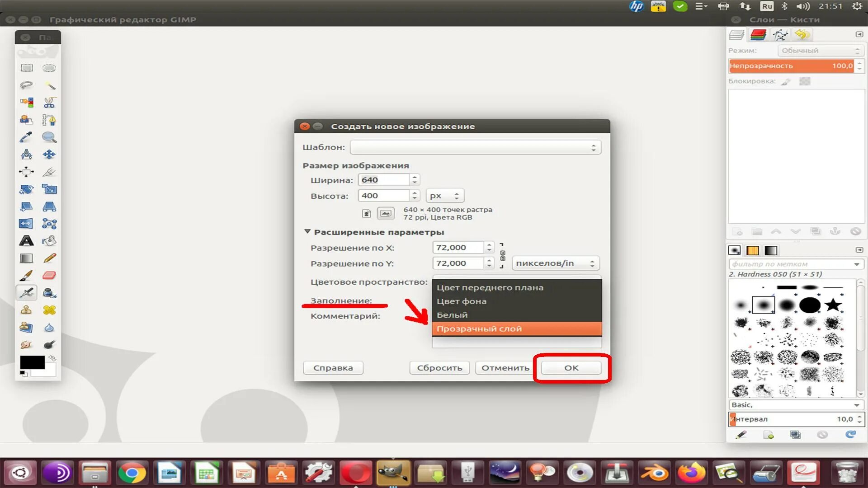This screenshot has width=868, height=488.
Task: Select the Flip tool
Action: coord(27,224)
